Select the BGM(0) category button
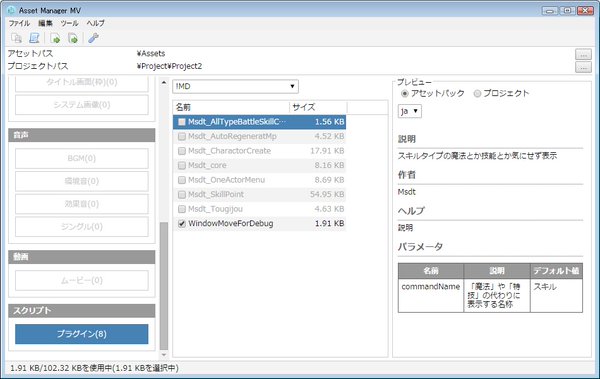Screen dimensions: 600x379 pyautogui.click(x=82, y=158)
